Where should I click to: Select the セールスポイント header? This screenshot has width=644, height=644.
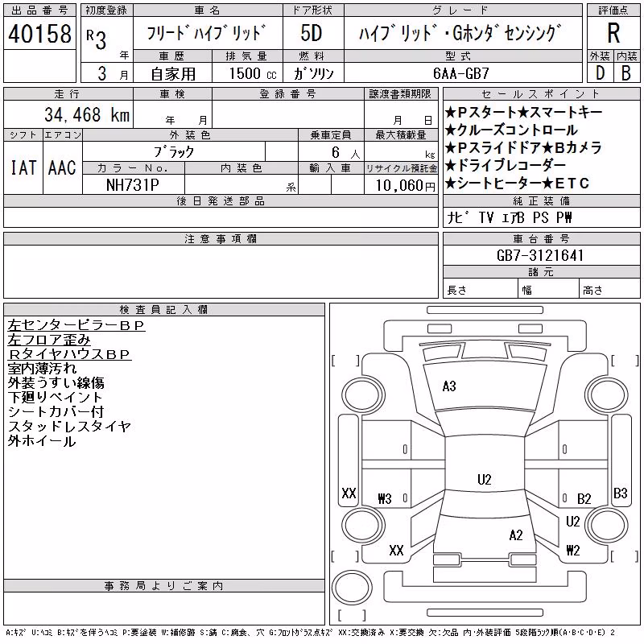coord(541,94)
